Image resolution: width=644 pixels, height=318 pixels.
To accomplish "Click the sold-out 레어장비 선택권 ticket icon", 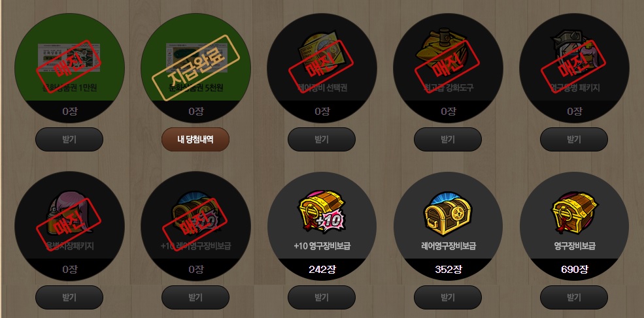I will click(322, 57).
